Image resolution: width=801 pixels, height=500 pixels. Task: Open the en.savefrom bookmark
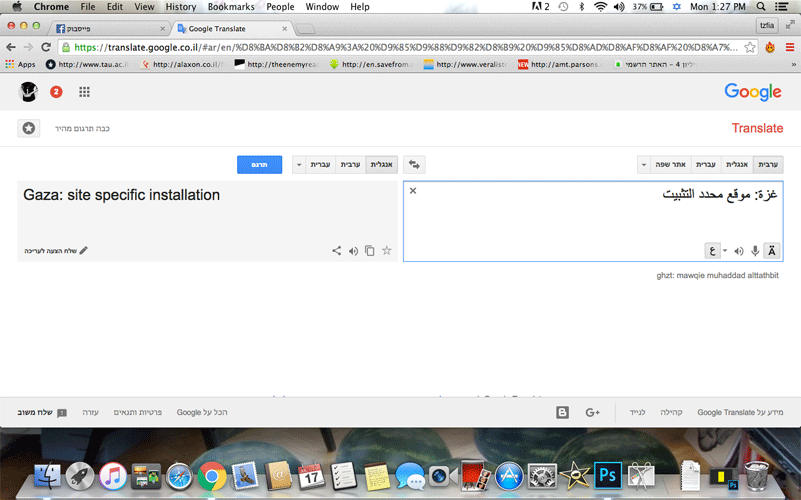pyautogui.click(x=371, y=64)
